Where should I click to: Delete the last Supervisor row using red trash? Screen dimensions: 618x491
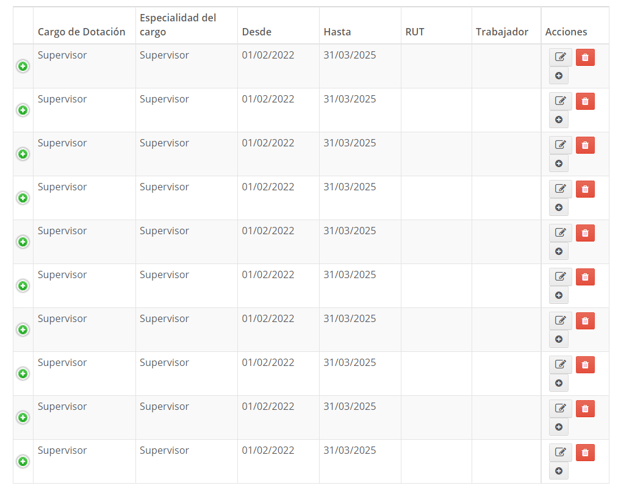[x=585, y=452]
